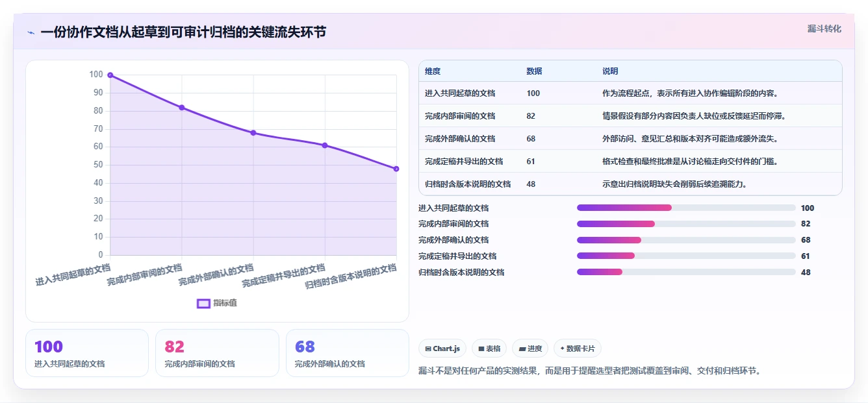Click table cell 归档时含版本说明的文档

468,184
